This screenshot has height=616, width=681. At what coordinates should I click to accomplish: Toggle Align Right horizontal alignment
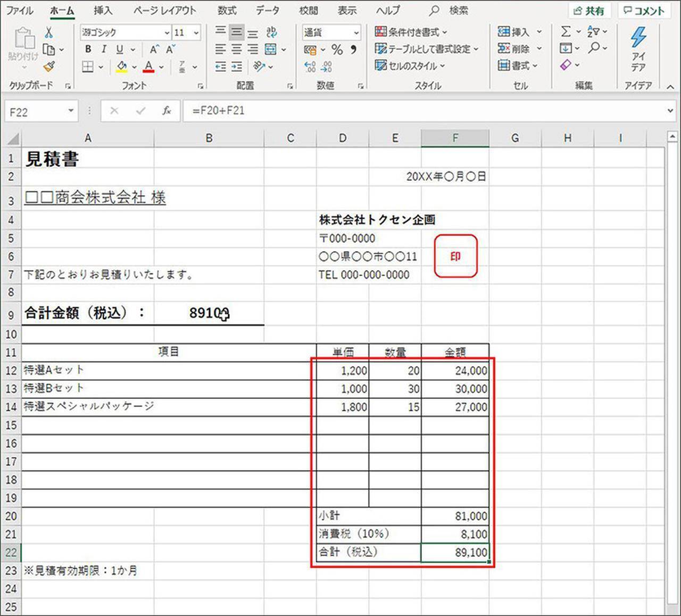point(253,49)
